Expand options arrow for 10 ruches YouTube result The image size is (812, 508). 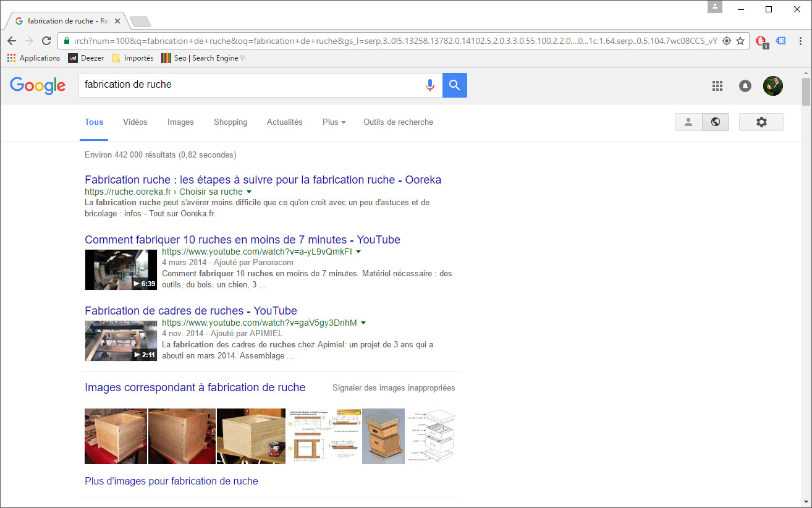pos(358,252)
